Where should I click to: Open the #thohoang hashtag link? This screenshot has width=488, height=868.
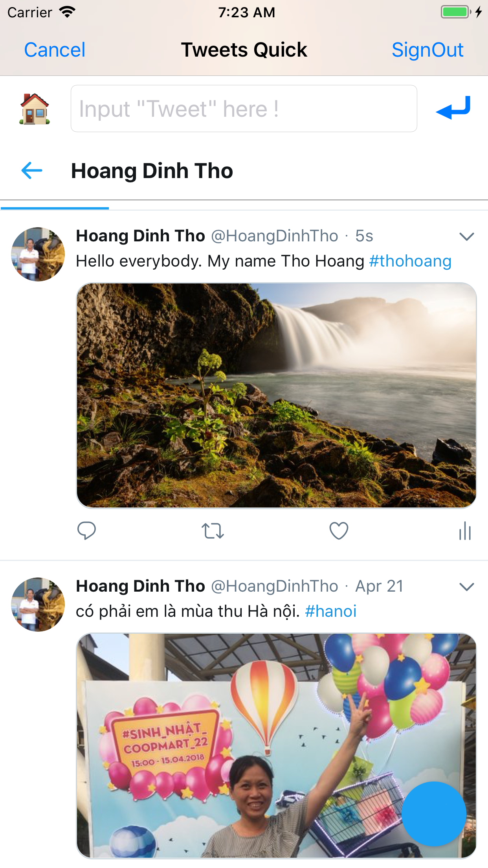point(410,261)
